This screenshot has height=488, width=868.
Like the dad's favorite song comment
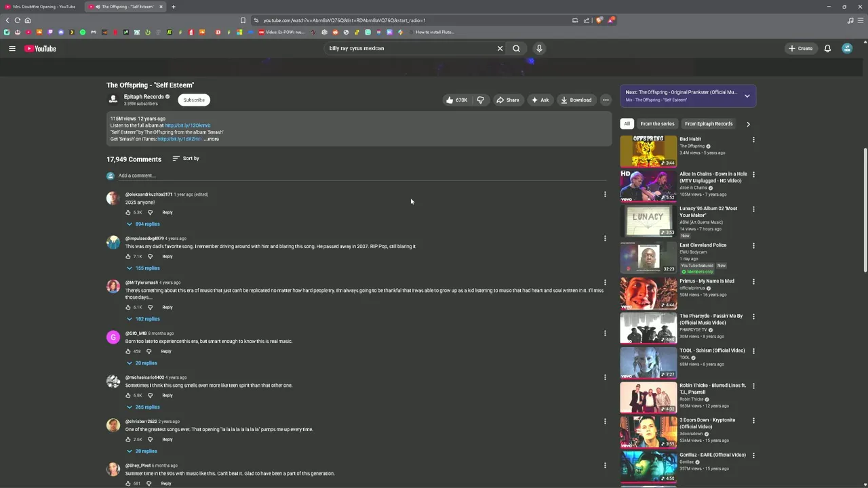pyautogui.click(x=128, y=256)
